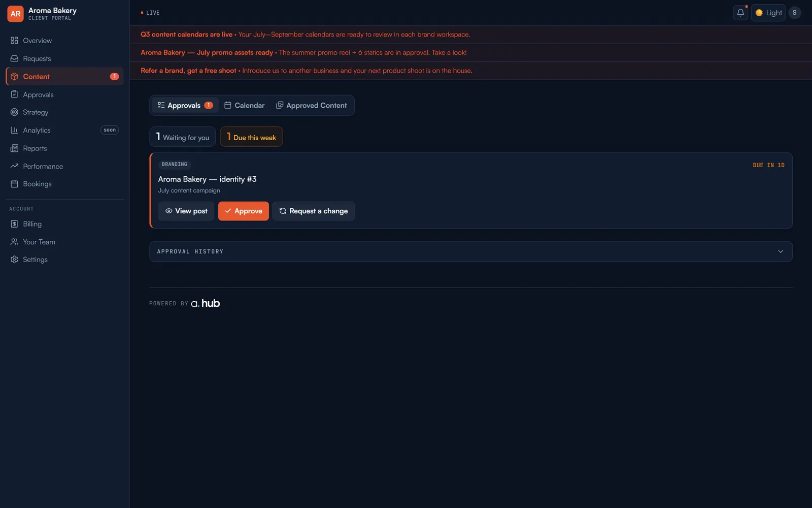Click the sun icon in theme toggle
This screenshot has height=508, width=812.
759,13
